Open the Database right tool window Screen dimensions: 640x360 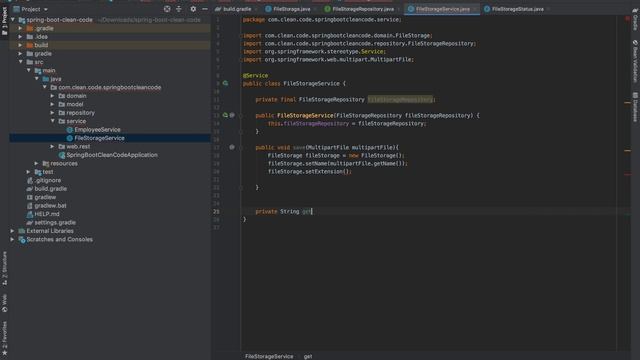635,107
